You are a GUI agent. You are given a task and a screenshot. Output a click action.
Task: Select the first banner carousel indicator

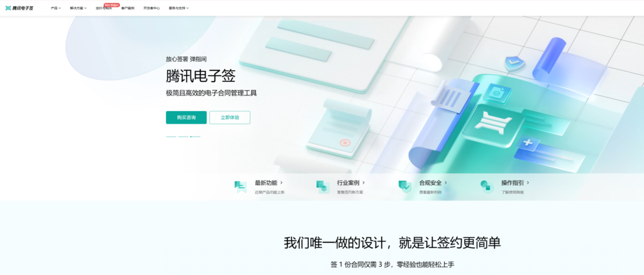[171, 136]
